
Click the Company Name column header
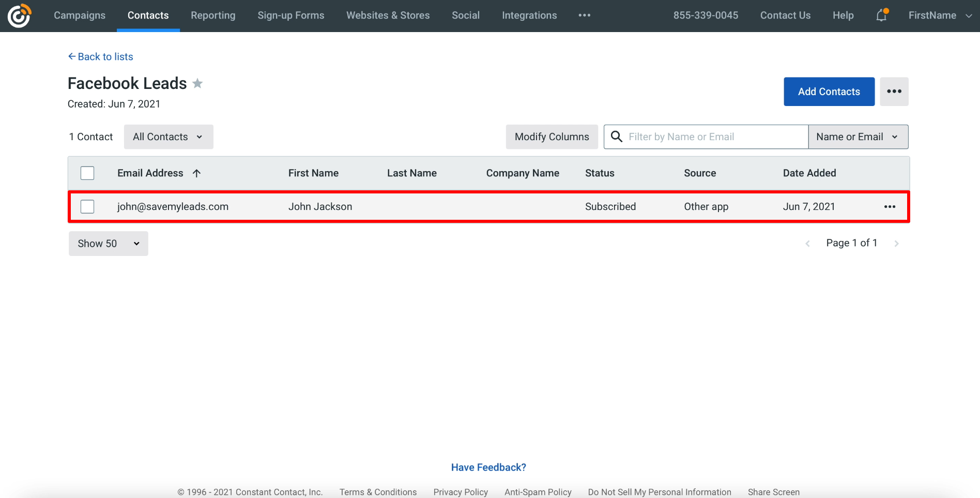[x=523, y=173]
